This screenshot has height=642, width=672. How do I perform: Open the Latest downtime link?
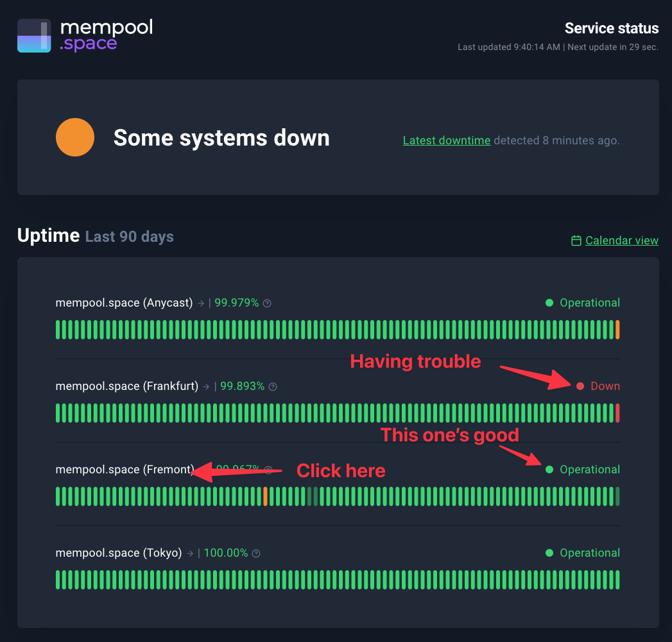pyautogui.click(x=446, y=140)
